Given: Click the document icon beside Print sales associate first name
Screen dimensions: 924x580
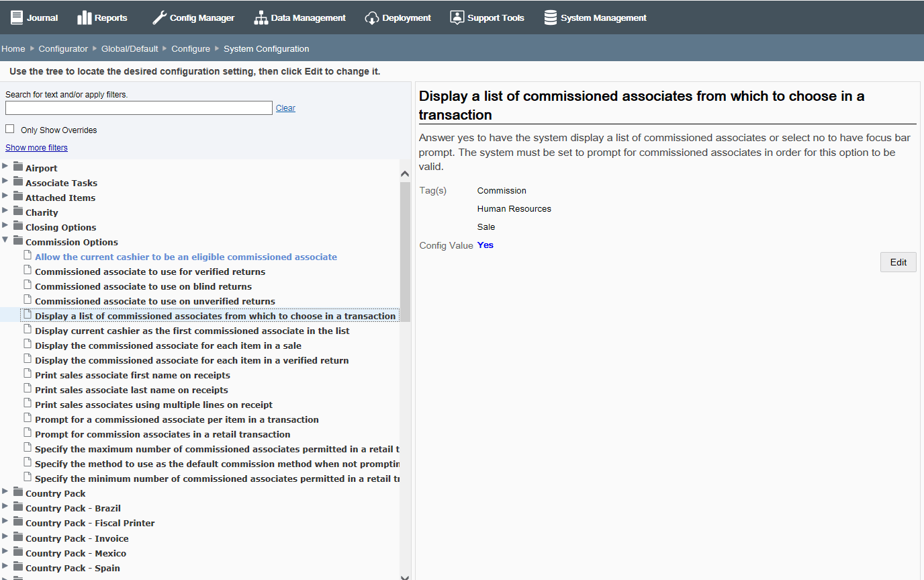Looking at the screenshot, I should tap(27, 374).
